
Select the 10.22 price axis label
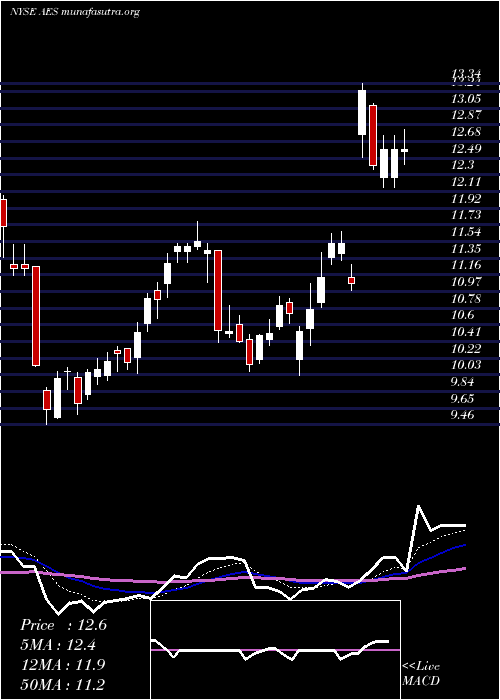[x=466, y=349]
